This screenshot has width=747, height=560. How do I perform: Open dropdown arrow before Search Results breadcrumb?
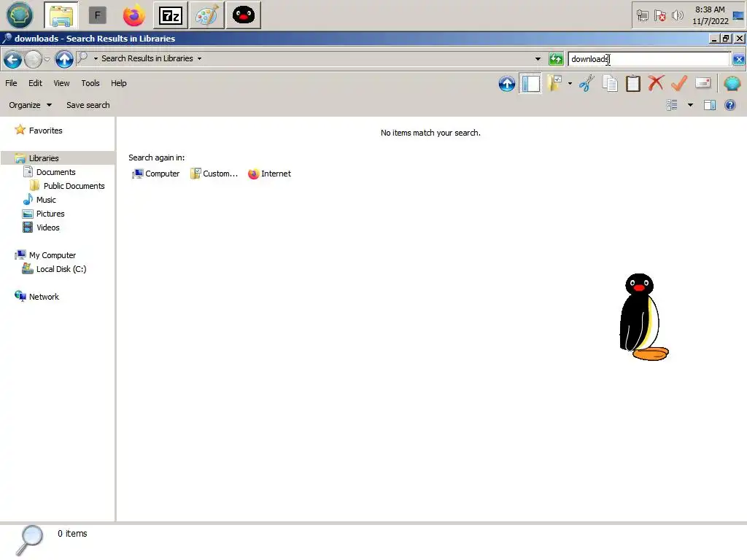[x=96, y=58]
